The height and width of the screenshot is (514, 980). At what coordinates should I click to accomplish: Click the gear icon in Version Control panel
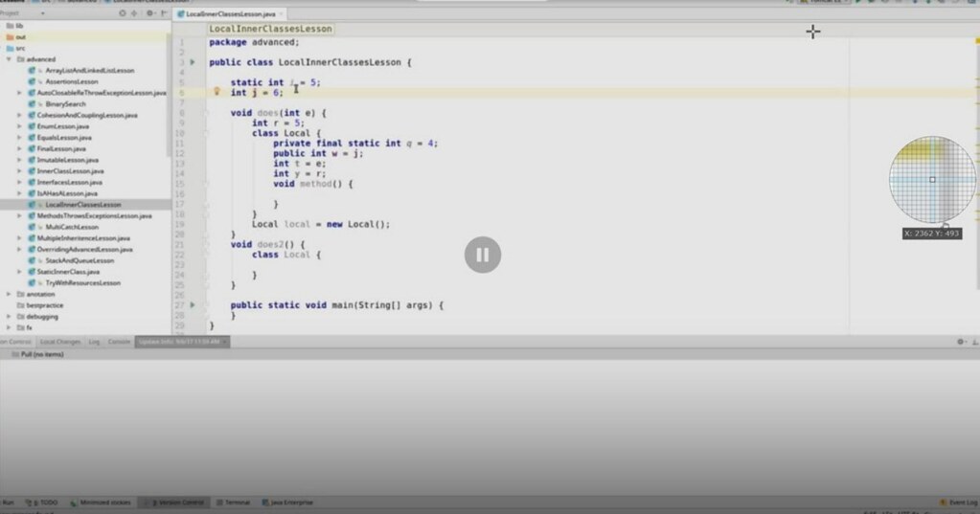click(961, 342)
